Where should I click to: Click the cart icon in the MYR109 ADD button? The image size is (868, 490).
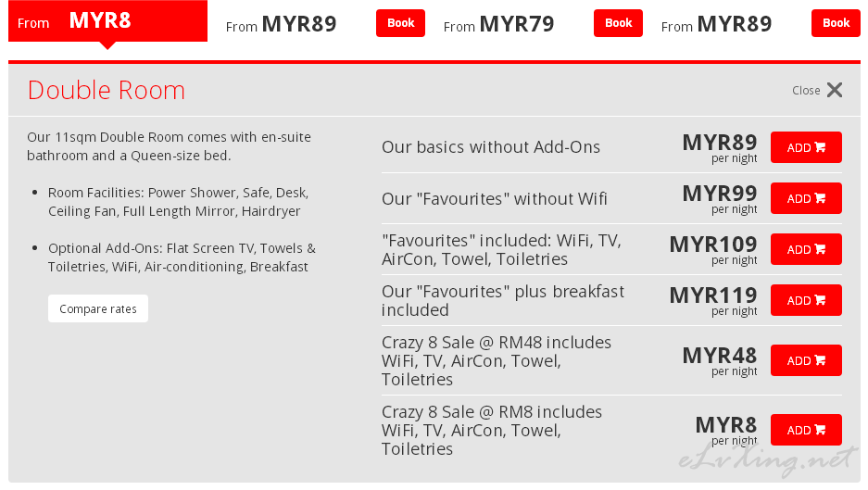pos(821,249)
